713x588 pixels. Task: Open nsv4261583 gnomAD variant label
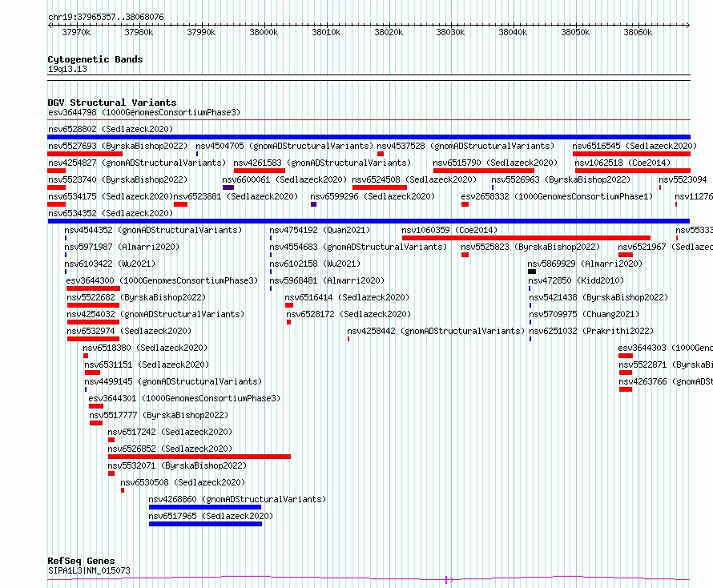pyautogui.click(x=322, y=163)
